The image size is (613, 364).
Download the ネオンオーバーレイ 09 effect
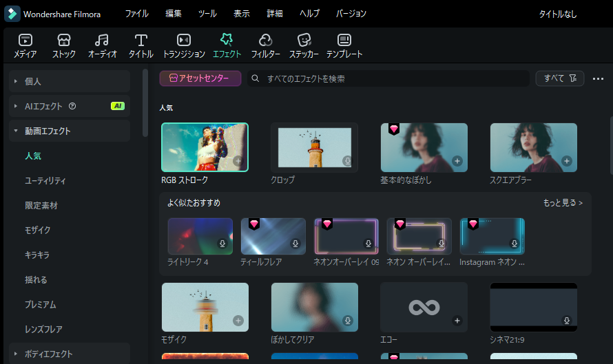click(x=368, y=244)
